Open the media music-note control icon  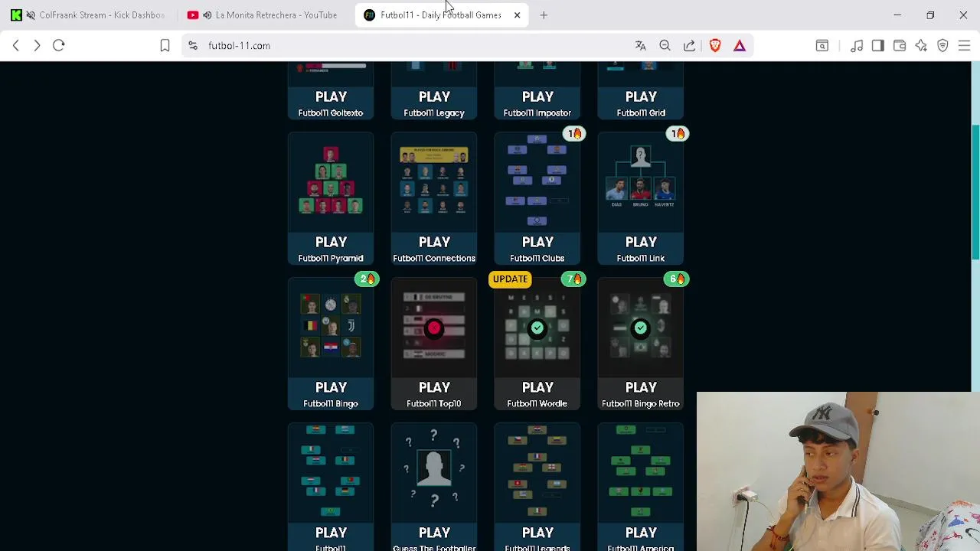pos(857,46)
